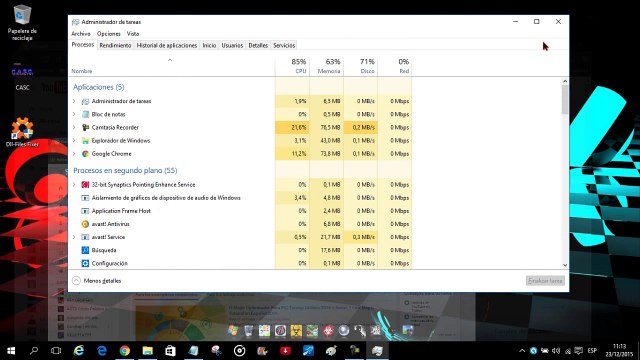Switch to the Inicio tab

click(x=209, y=45)
